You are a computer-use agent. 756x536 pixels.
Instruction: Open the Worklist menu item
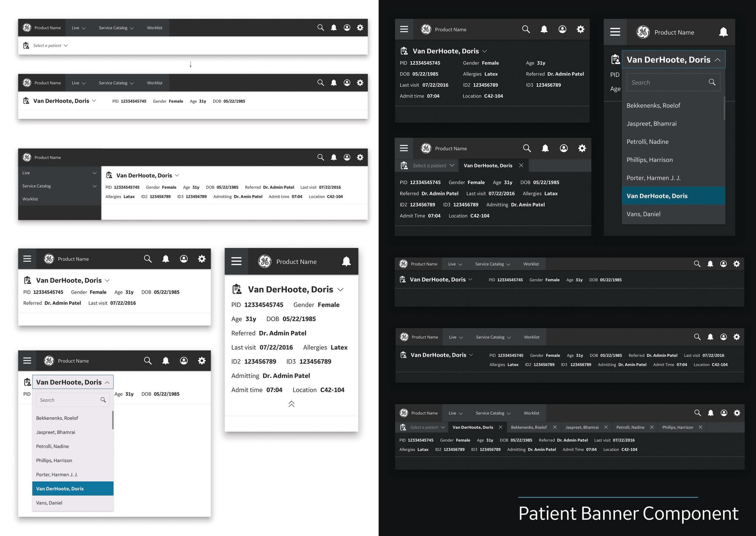point(154,28)
